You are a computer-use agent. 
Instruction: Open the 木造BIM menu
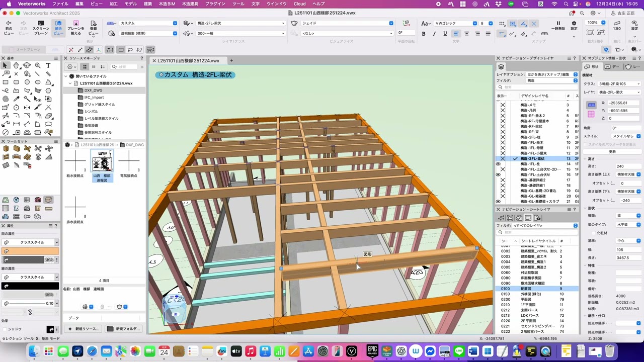tap(167, 4)
